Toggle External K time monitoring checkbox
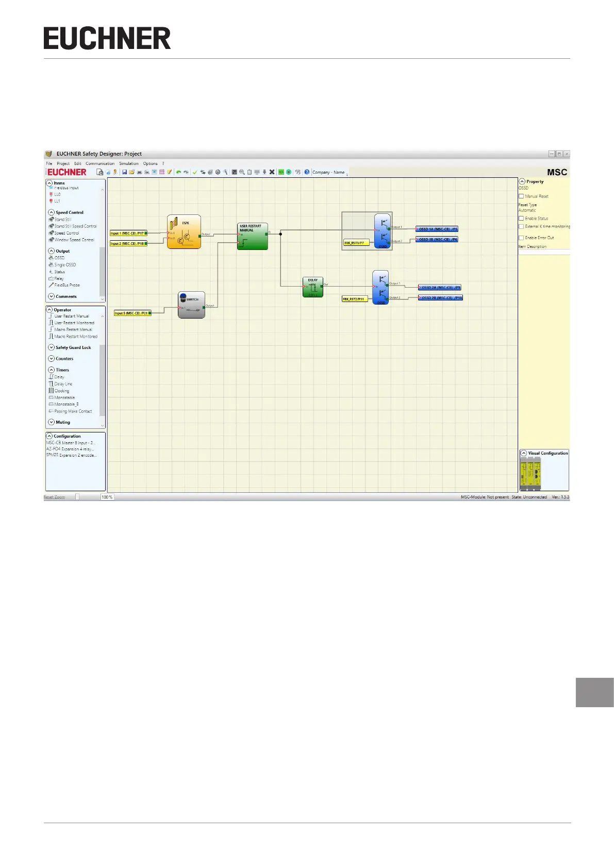614x868 pixels. point(521,226)
